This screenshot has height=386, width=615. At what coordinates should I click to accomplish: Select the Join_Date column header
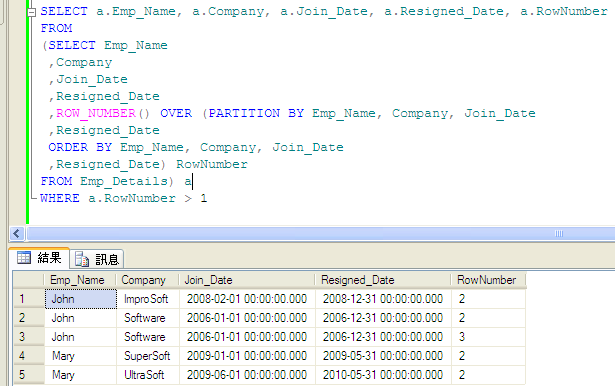point(247,280)
